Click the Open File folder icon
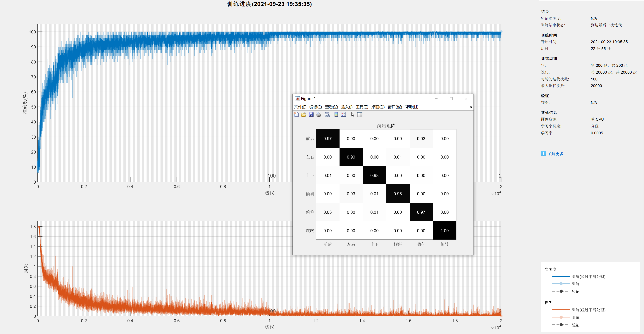This screenshot has width=644, height=334. [304, 114]
